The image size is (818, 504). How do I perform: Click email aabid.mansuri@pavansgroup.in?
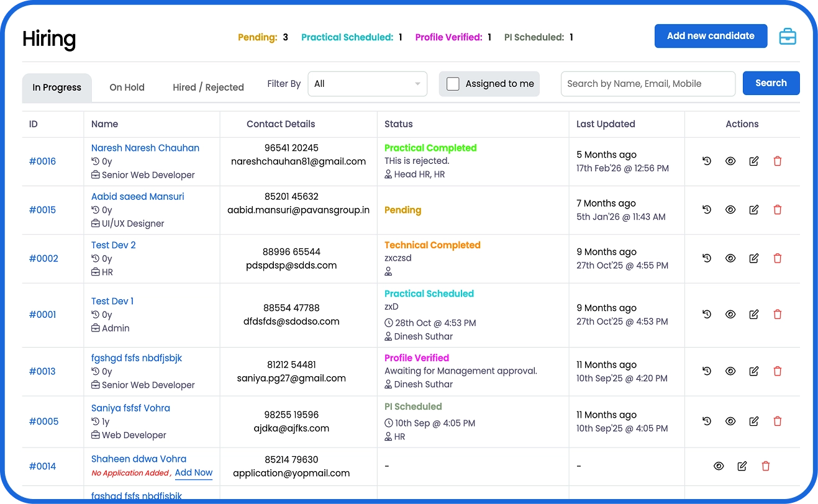(298, 210)
